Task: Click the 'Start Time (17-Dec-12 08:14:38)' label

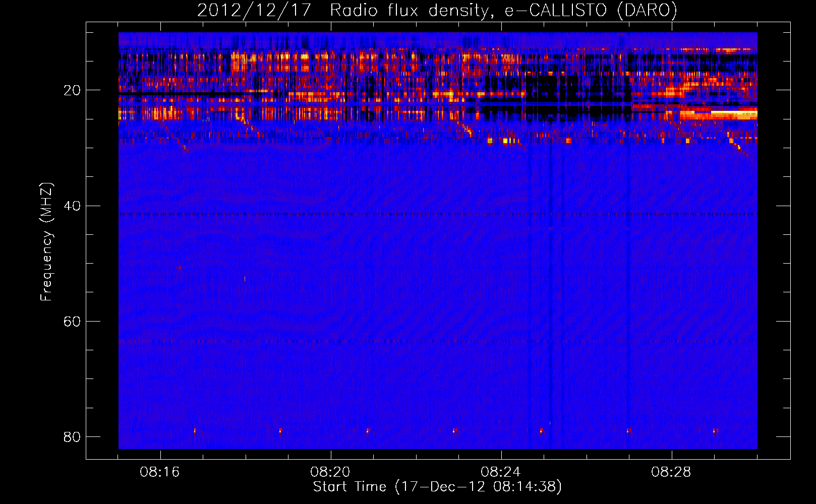Action: point(437,487)
